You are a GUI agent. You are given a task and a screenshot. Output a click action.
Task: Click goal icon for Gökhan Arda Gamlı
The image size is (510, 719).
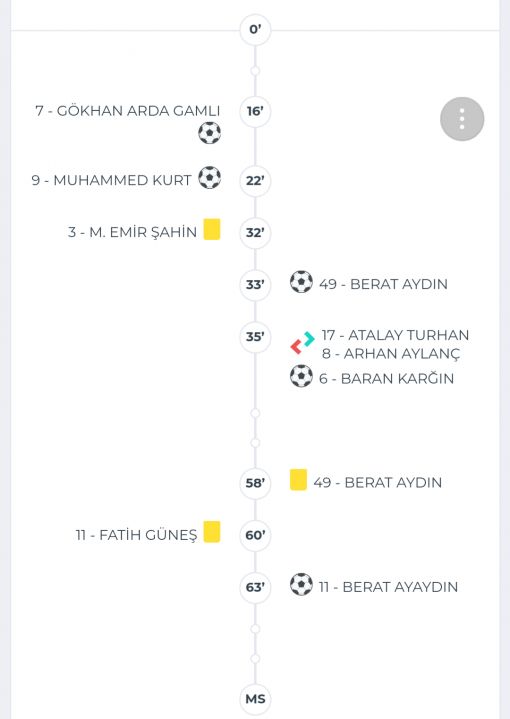pyautogui.click(x=210, y=133)
